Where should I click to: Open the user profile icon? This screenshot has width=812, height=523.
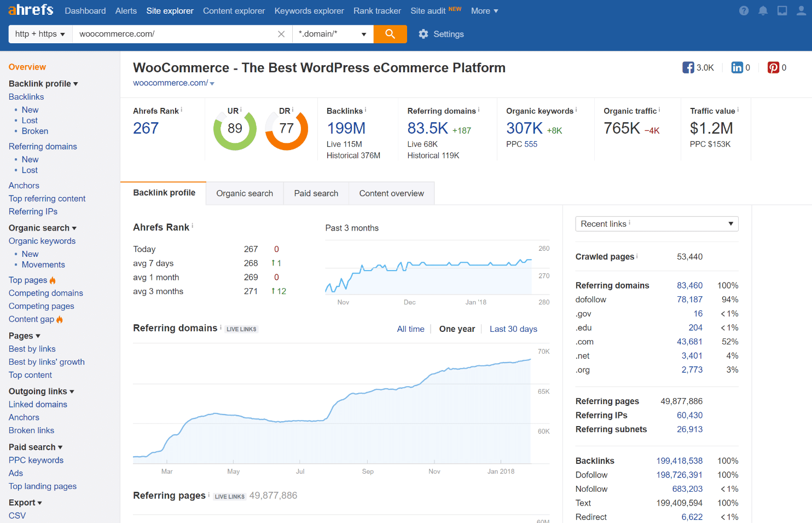click(x=801, y=10)
